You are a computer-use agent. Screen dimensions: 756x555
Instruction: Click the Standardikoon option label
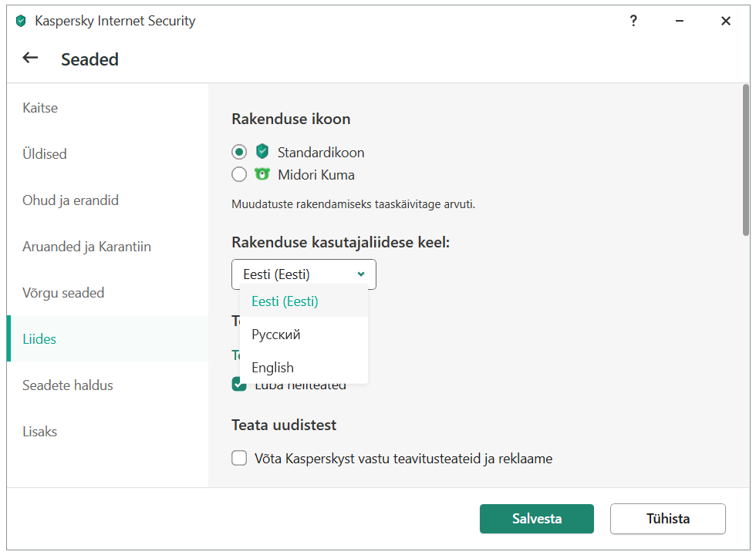coord(321,153)
